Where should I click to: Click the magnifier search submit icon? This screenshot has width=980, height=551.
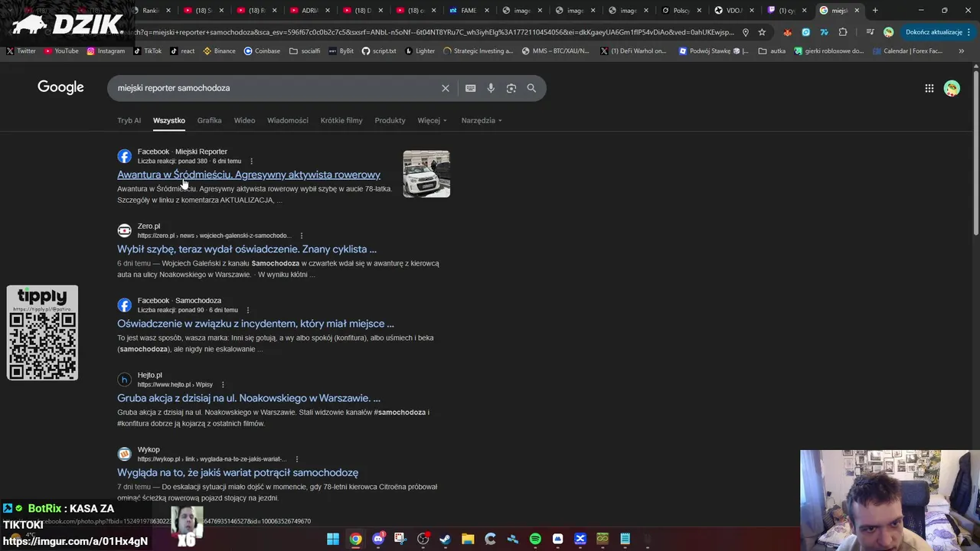(x=531, y=88)
